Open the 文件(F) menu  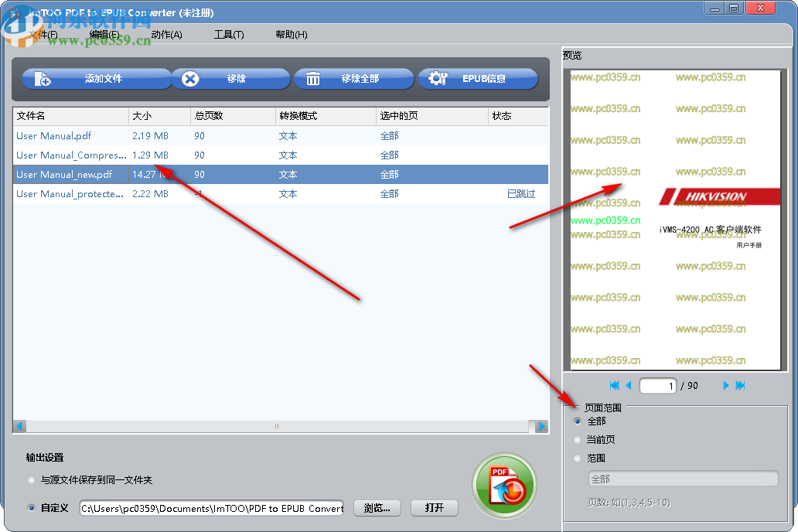point(43,34)
